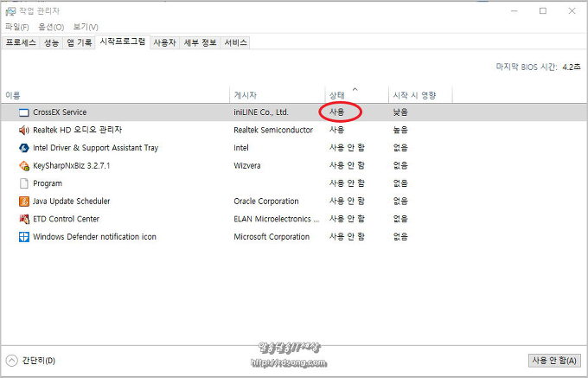Sort list by the 이름 column header
Viewport: 588px width, 378px height.
pos(13,94)
